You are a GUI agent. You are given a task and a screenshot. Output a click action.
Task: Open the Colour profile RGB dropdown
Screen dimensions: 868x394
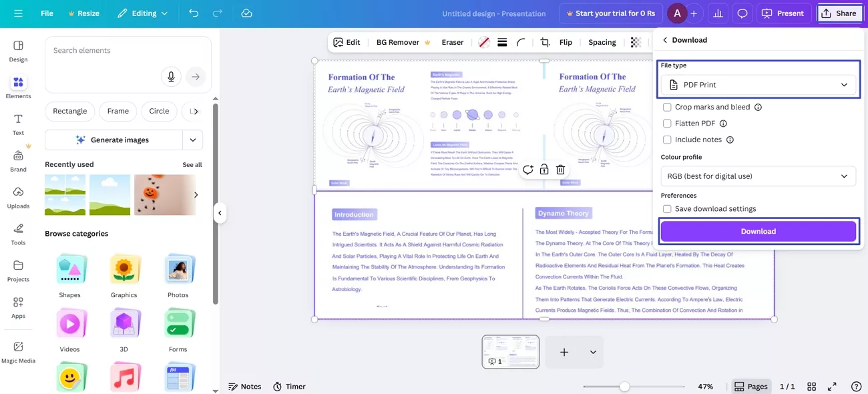(758, 176)
